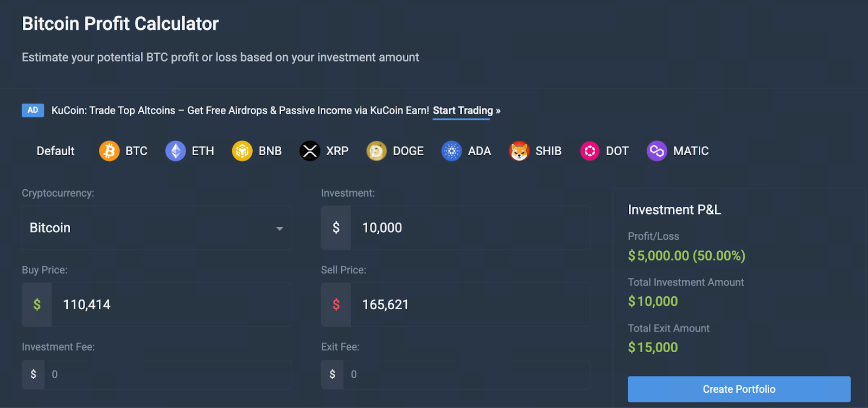Select the BTC coin icon
The height and width of the screenshot is (408, 868).
pyautogui.click(x=109, y=151)
